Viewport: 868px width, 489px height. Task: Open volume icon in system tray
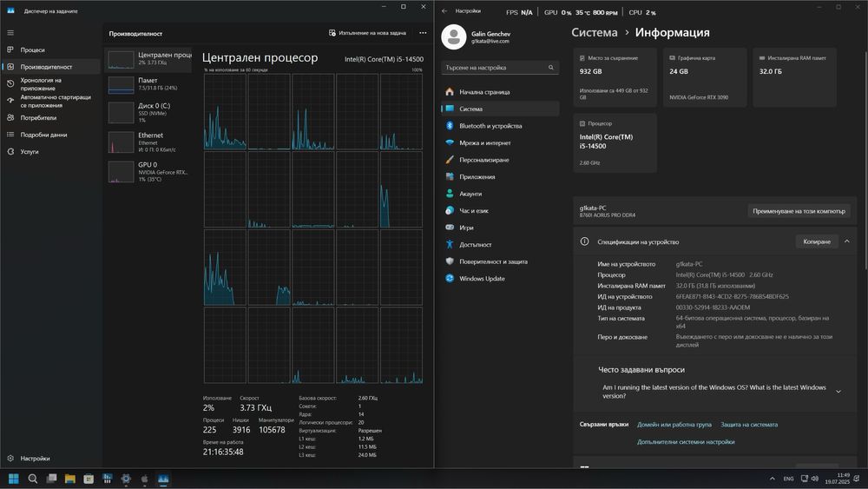[815, 479]
